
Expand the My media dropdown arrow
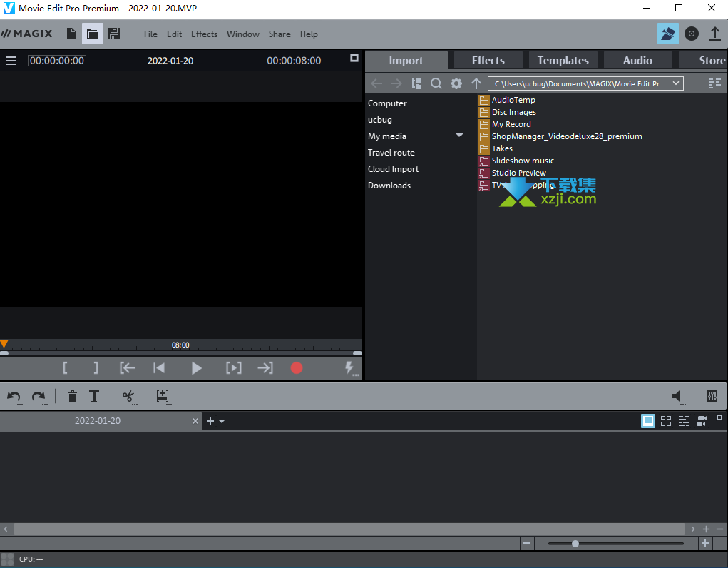[460, 136]
